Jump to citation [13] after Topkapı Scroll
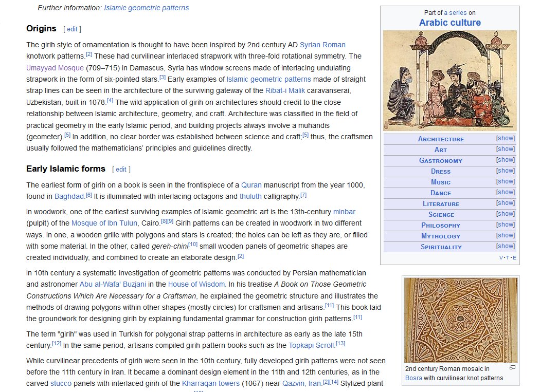Image resolution: width=558 pixels, height=392 pixels. pos(340,343)
